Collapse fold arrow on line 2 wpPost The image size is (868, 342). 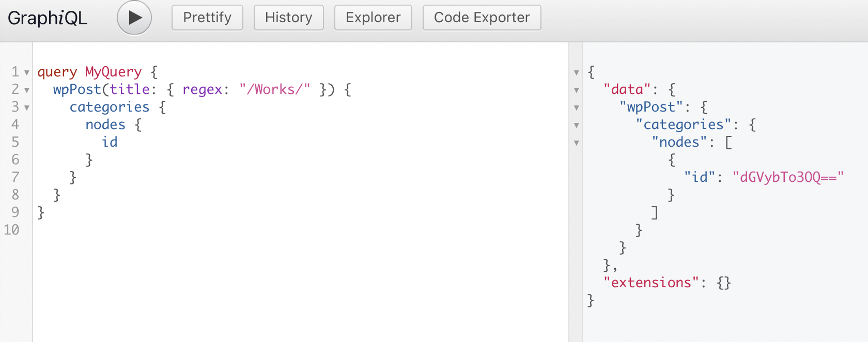coord(27,90)
